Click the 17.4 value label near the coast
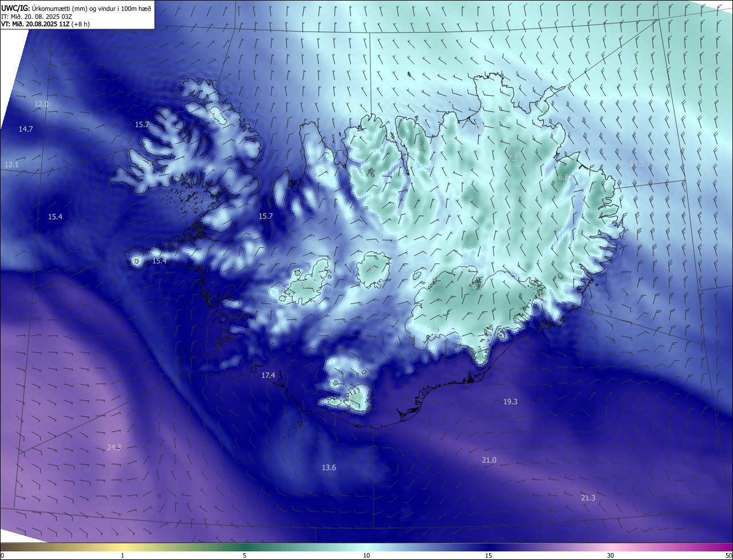The image size is (733, 560). 268,375
